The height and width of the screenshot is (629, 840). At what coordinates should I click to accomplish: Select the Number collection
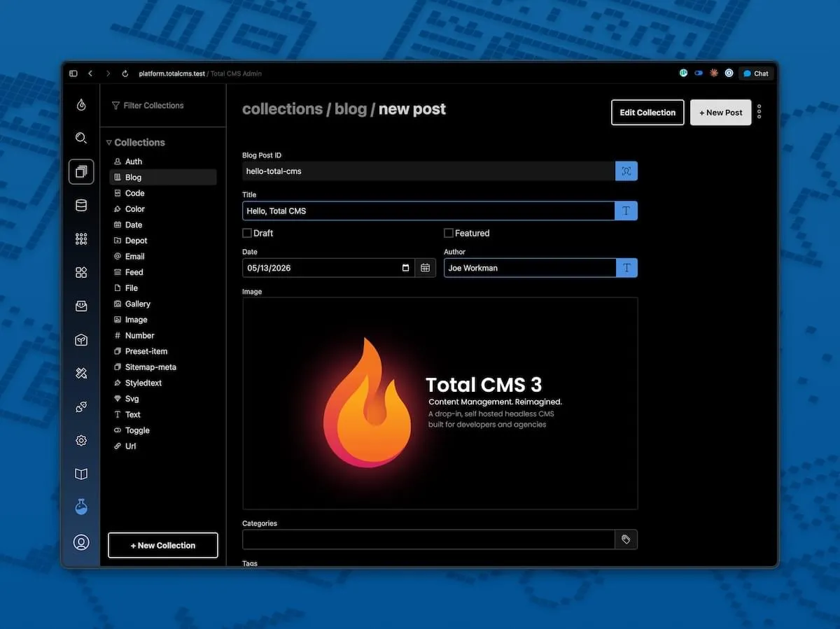coord(163,336)
